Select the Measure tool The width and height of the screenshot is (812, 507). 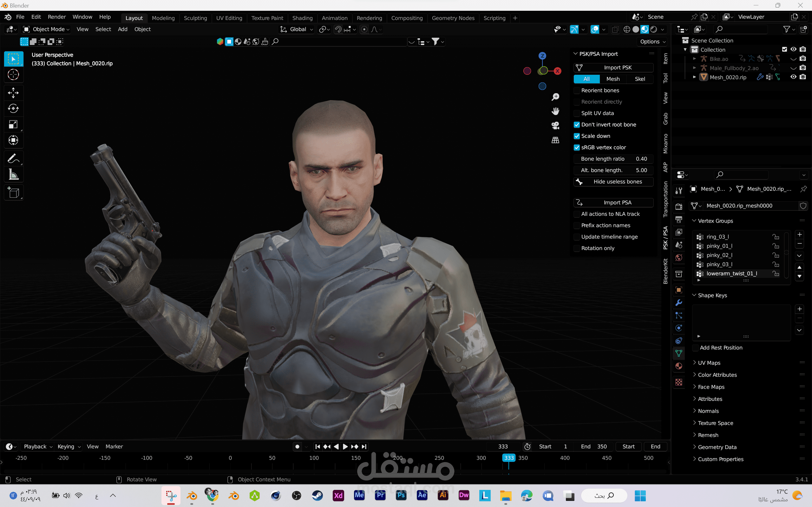(13, 174)
